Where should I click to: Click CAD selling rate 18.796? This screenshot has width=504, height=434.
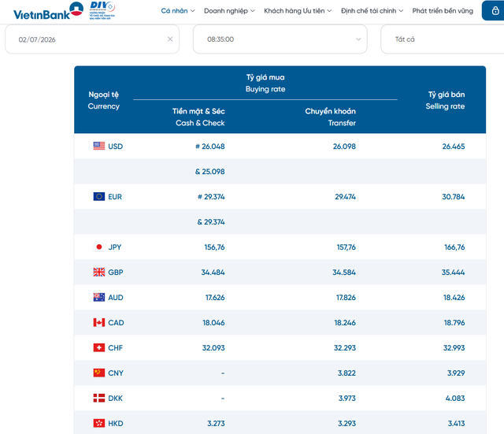tap(454, 323)
